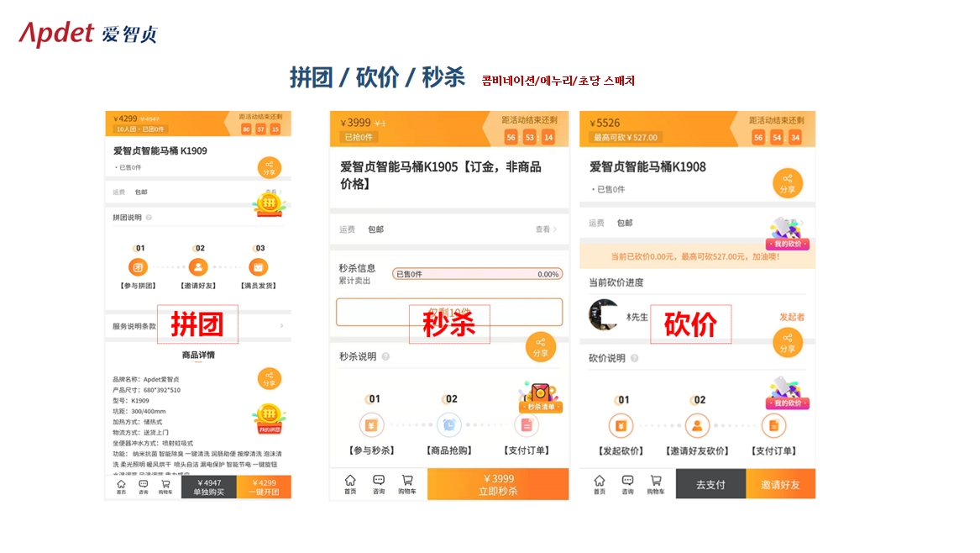The width and height of the screenshot is (980, 553).
Task: Tap share icon above 秒杀清单 in K1905 screen
Action: 541,347
